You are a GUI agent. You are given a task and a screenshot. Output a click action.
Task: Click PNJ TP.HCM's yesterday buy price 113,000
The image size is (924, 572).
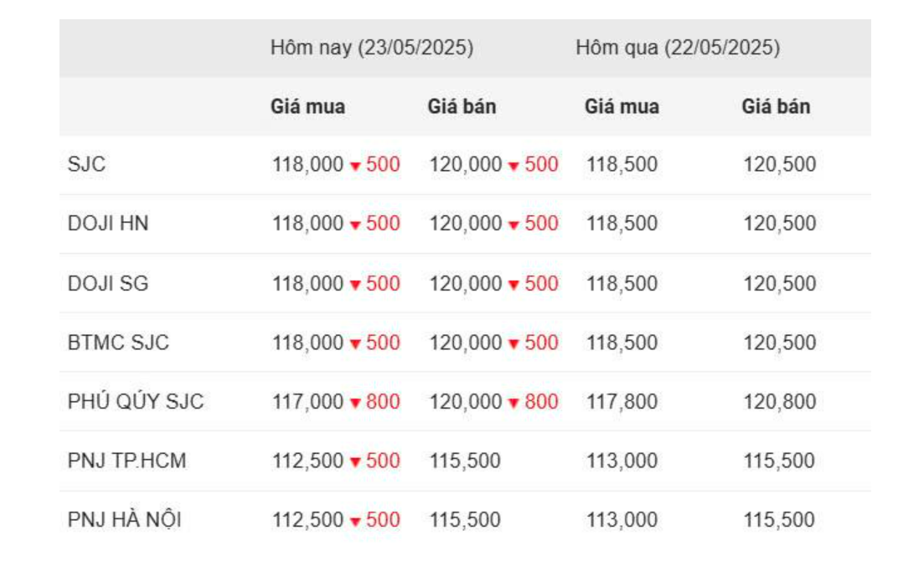point(622,461)
